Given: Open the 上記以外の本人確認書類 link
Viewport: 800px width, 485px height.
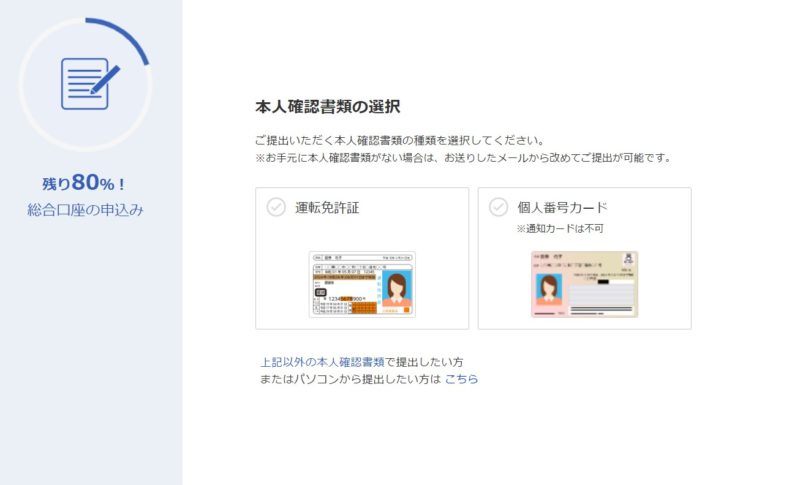Looking at the screenshot, I should pos(322,362).
